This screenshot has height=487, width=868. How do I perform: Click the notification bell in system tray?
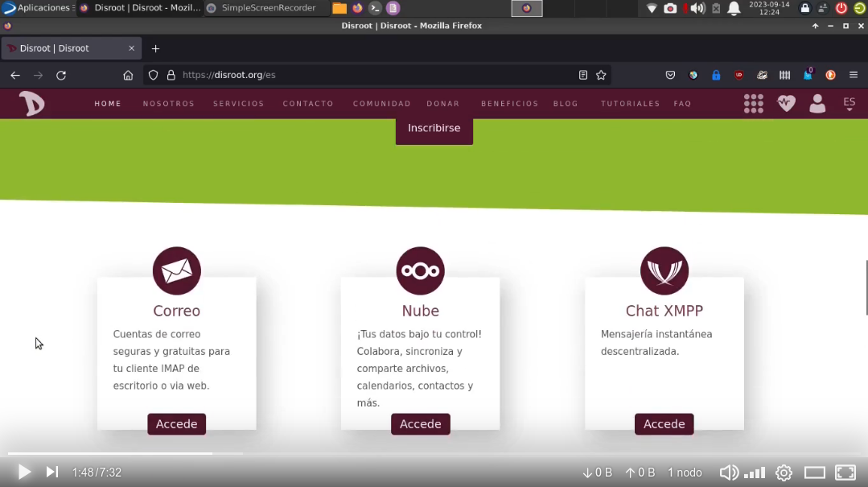[734, 8]
